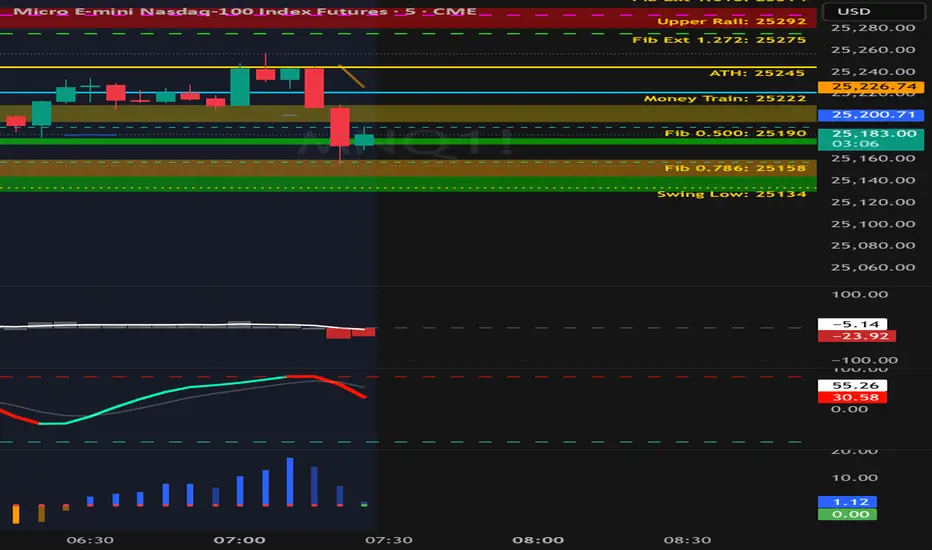Click the 25,280.00 price axis label
The image size is (932, 550).
(873, 28)
